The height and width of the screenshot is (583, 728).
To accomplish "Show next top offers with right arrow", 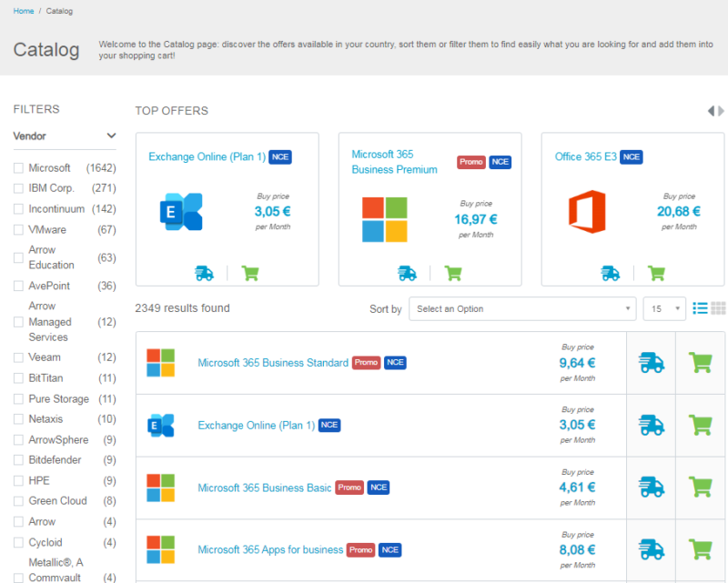I will click(722, 111).
